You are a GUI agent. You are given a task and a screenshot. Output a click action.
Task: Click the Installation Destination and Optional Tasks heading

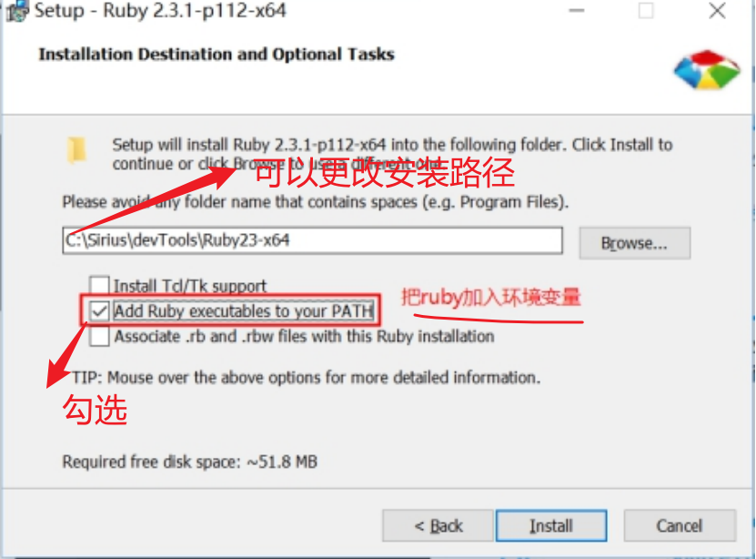click(217, 55)
